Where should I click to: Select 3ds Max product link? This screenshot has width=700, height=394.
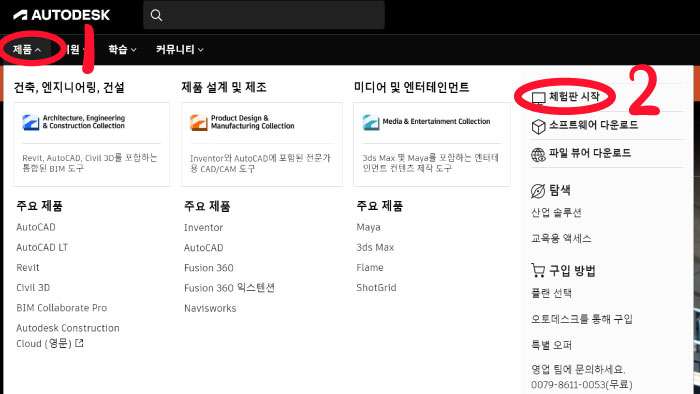pyautogui.click(x=375, y=247)
